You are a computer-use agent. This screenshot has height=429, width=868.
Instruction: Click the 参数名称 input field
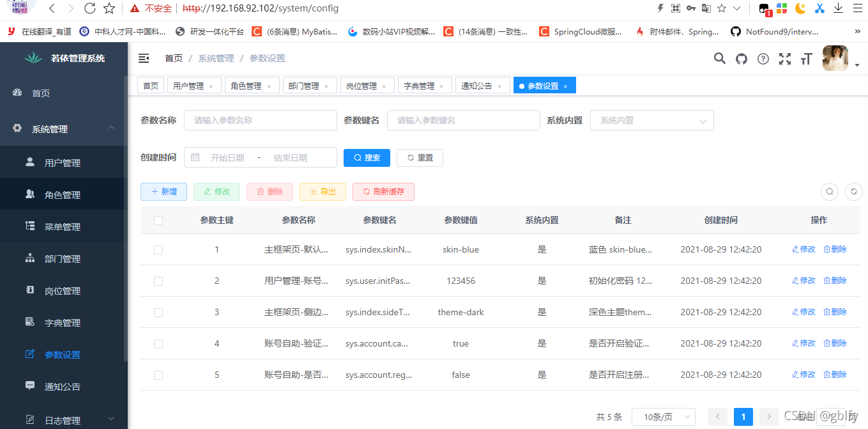pos(260,120)
